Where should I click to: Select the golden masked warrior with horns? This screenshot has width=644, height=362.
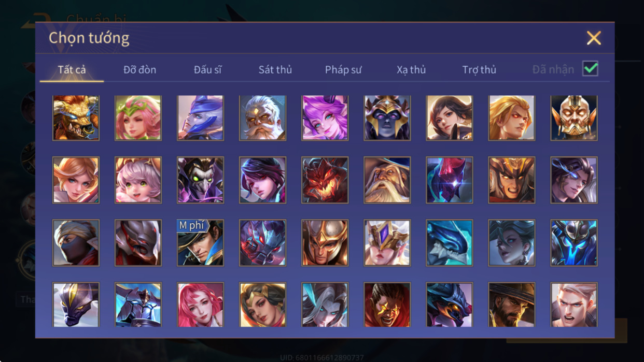click(x=573, y=118)
